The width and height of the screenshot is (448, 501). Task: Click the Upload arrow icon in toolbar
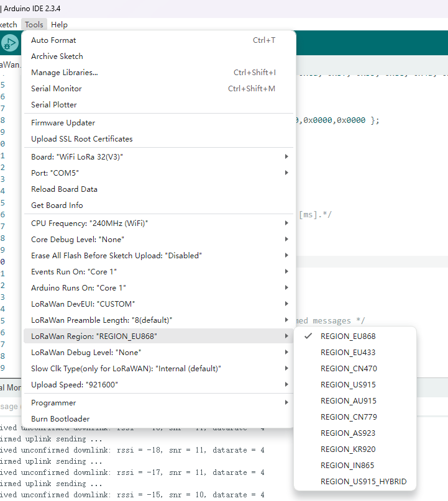pyautogui.click(x=9, y=43)
